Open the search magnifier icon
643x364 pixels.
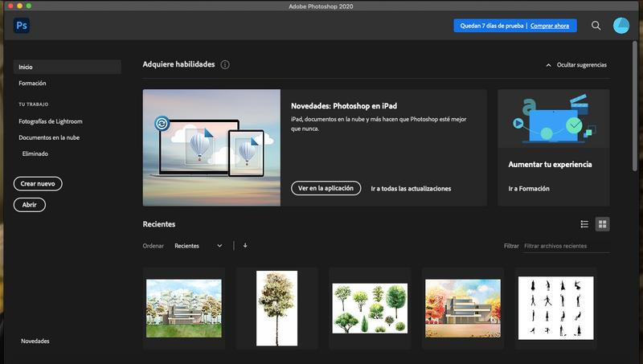pyautogui.click(x=596, y=26)
